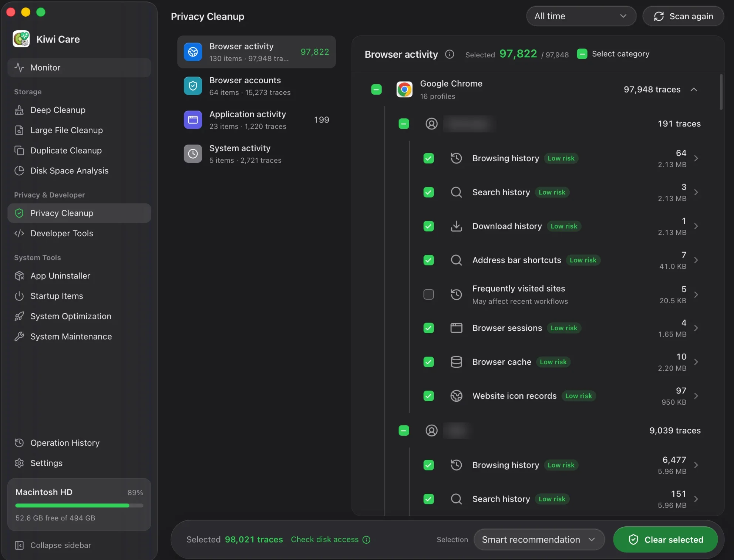
Task: Click the vertical scrollbar in Browser activity list
Action: [x=721, y=92]
